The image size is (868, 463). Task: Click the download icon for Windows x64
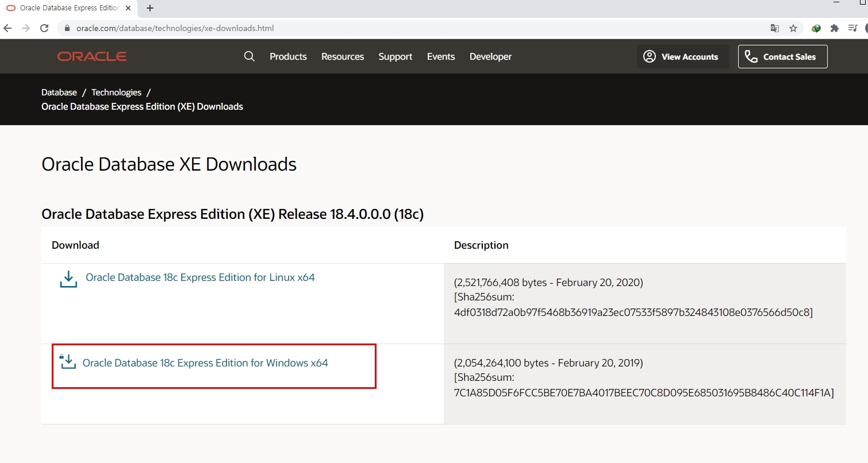coord(68,362)
